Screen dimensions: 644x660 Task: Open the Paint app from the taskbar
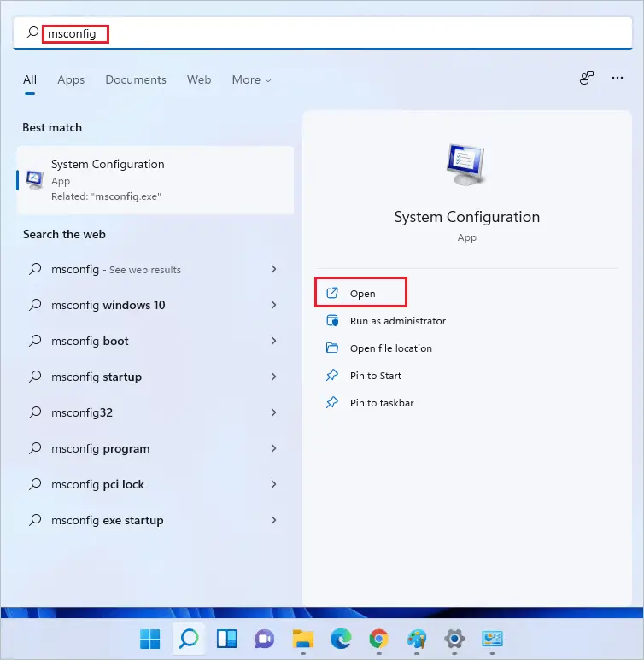[x=417, y=639]
